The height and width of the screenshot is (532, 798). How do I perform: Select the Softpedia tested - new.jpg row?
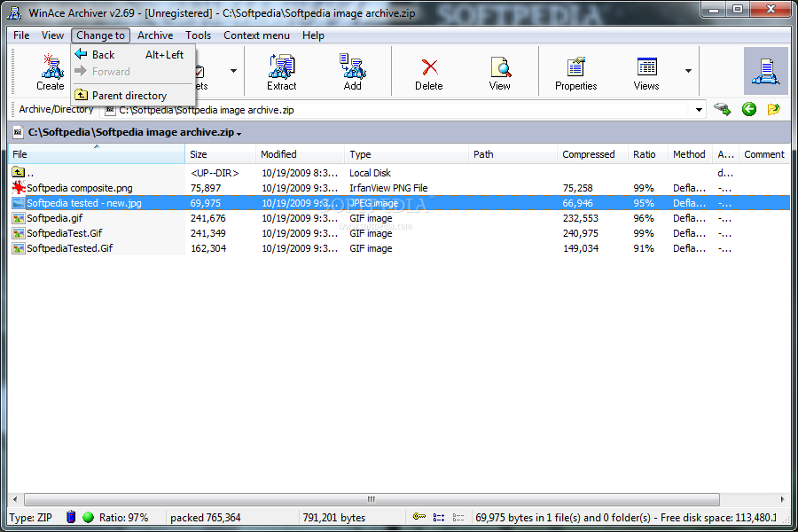400,203
